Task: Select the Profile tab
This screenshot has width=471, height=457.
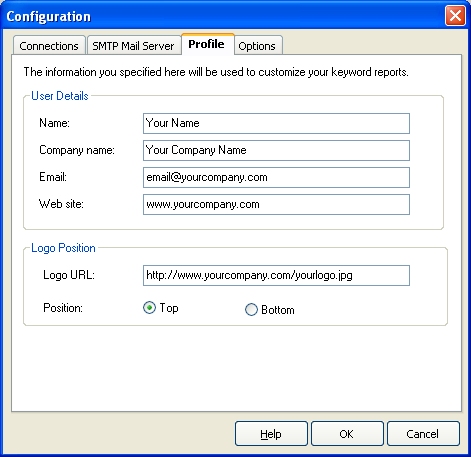Action: click(x=207, y=44)
